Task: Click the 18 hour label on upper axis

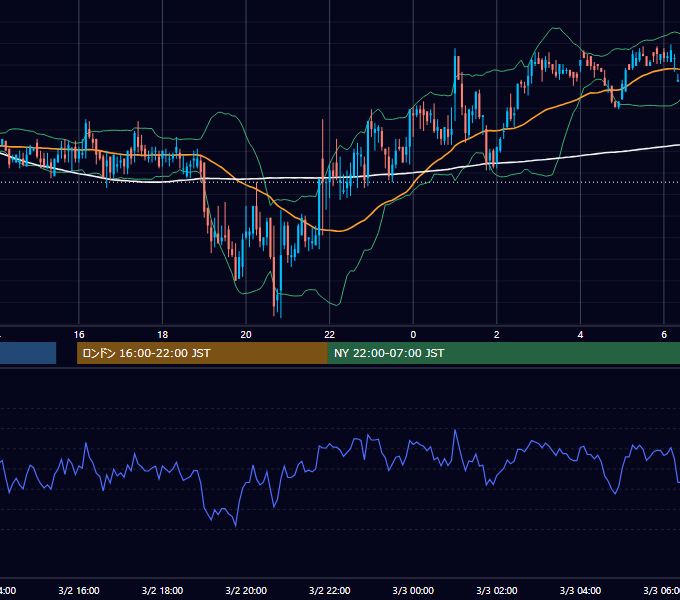Action: pyautogui.click(x=163, y=335)
